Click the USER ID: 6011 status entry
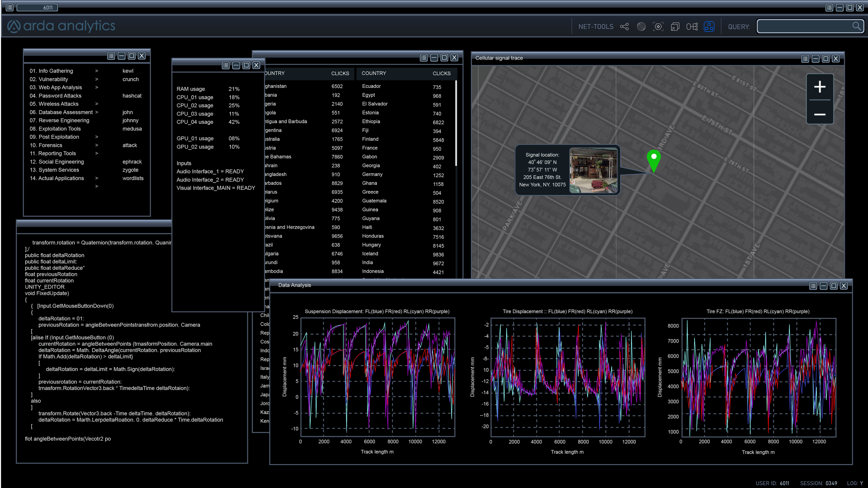The width and height of the screenshot is (868, 488). 773,483
